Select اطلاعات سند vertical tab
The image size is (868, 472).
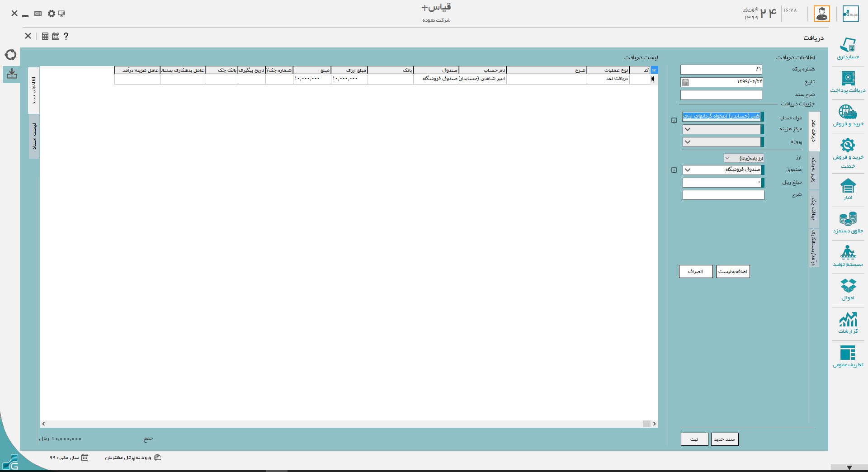[34, 90]
